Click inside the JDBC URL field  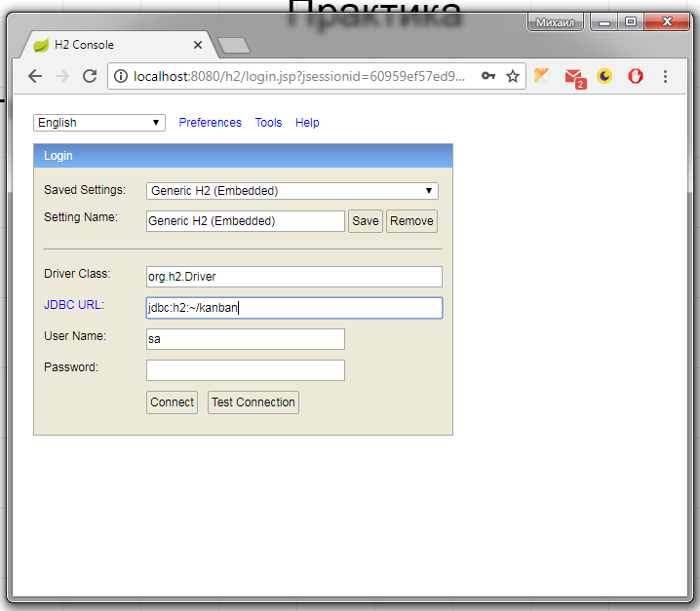click(x=294, y=308)
